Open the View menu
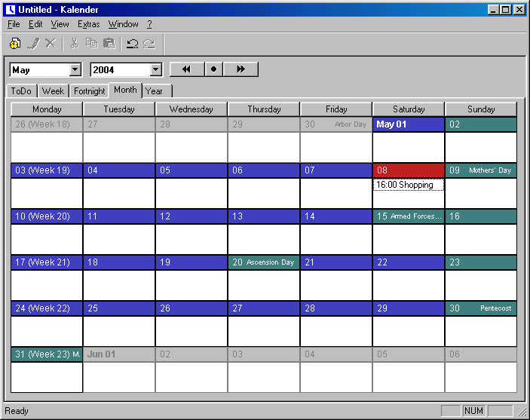The image size is (530, 420). click(60, 24)
